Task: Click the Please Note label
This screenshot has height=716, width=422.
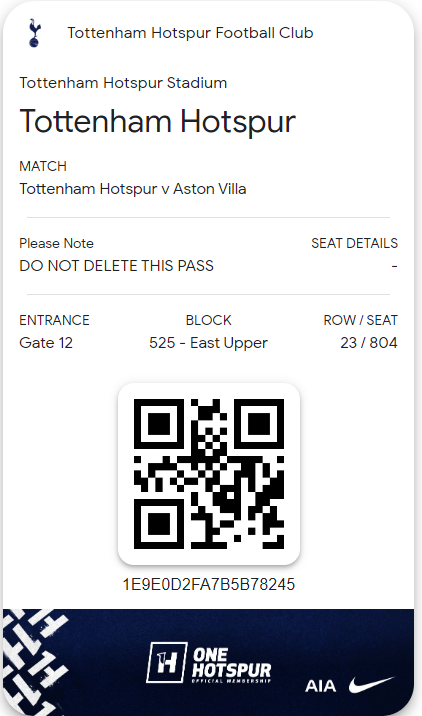Action: [x=57, y=243]
